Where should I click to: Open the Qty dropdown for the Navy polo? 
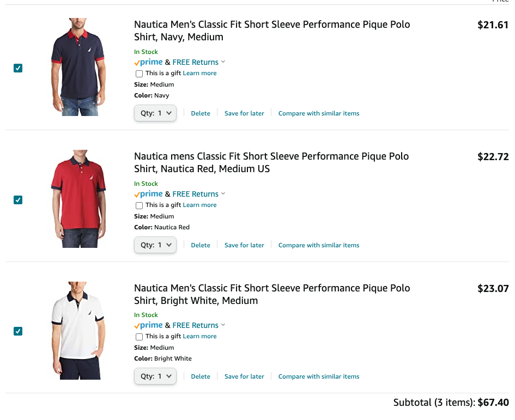click(x=155, y=113)
